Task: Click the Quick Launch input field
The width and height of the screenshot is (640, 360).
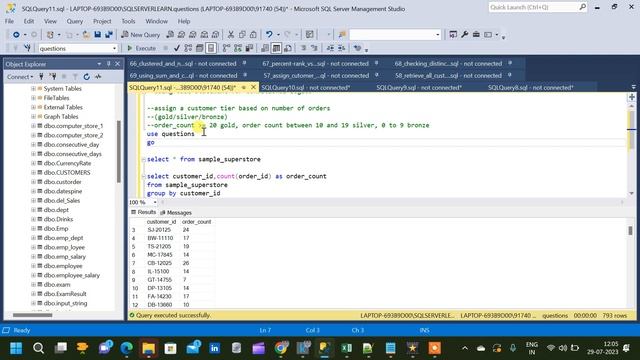Action: [533, 7]
